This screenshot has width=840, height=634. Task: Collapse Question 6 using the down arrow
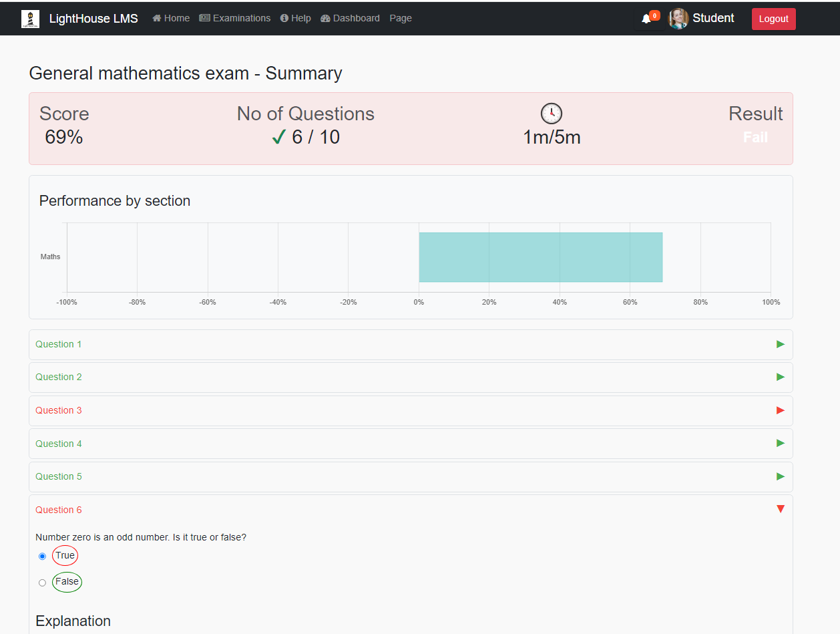click(x=781, y=509)
